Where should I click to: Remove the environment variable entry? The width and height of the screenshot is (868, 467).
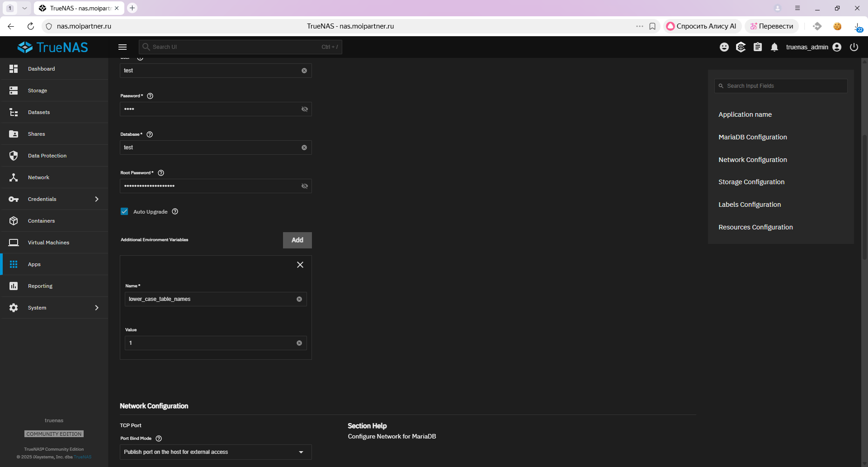click(300, 265)
